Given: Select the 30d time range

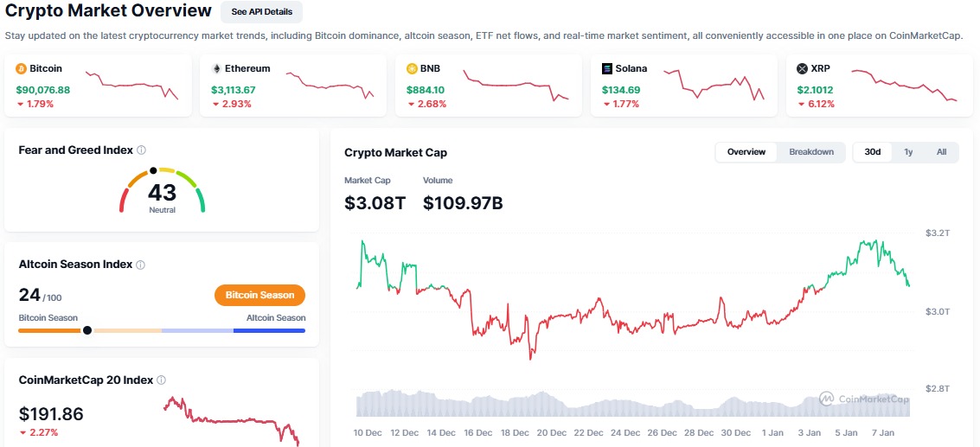Looking at the screenshot, I should [873, 152].
